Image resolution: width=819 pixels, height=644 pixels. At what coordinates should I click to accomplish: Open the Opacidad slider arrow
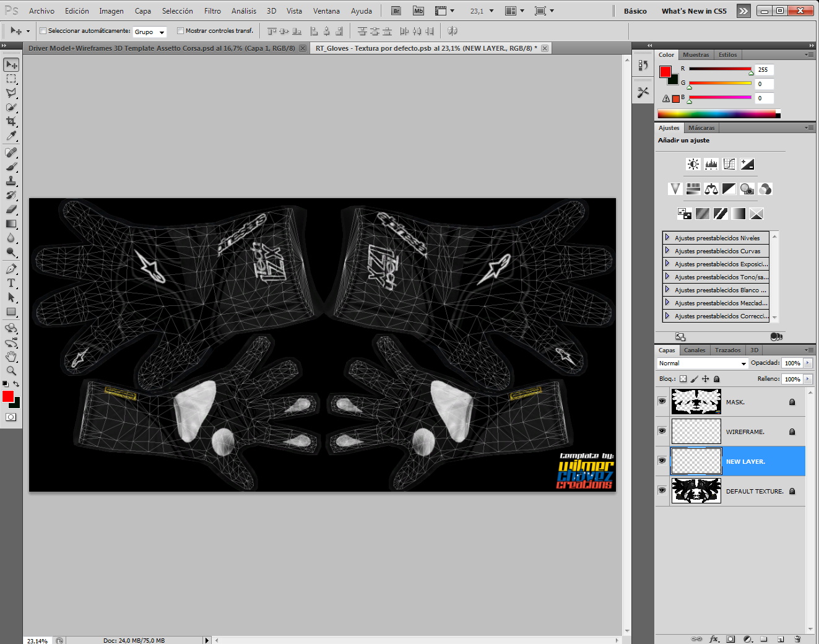coord(808,363)
